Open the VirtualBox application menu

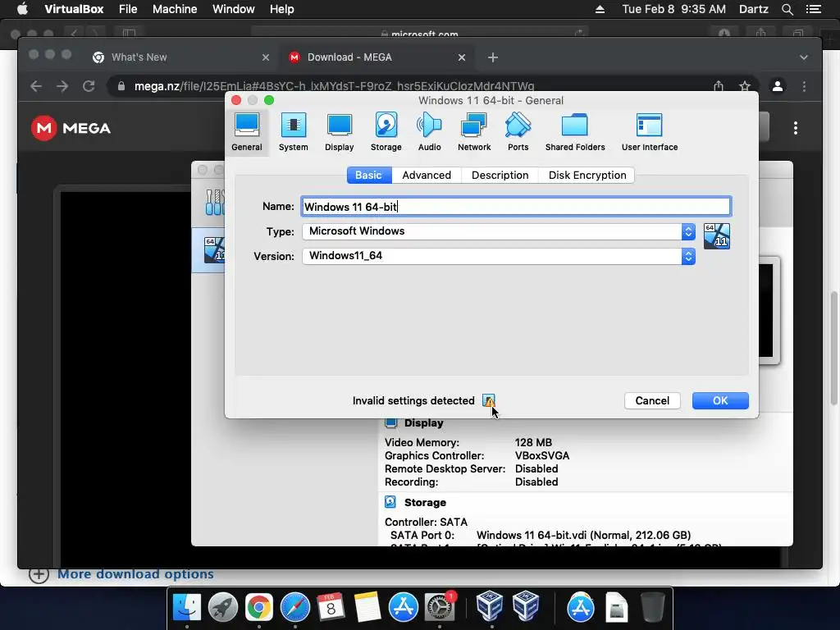(x=74, y=9)
